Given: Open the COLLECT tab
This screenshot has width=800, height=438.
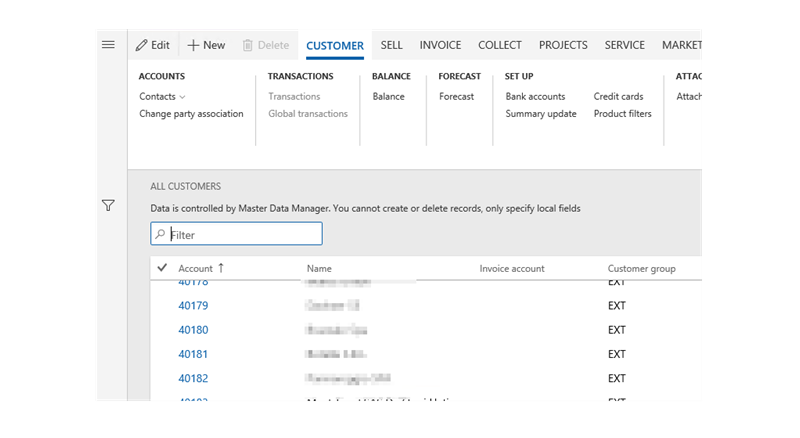Looking at the screenshot, I should (x=500, y=45).
